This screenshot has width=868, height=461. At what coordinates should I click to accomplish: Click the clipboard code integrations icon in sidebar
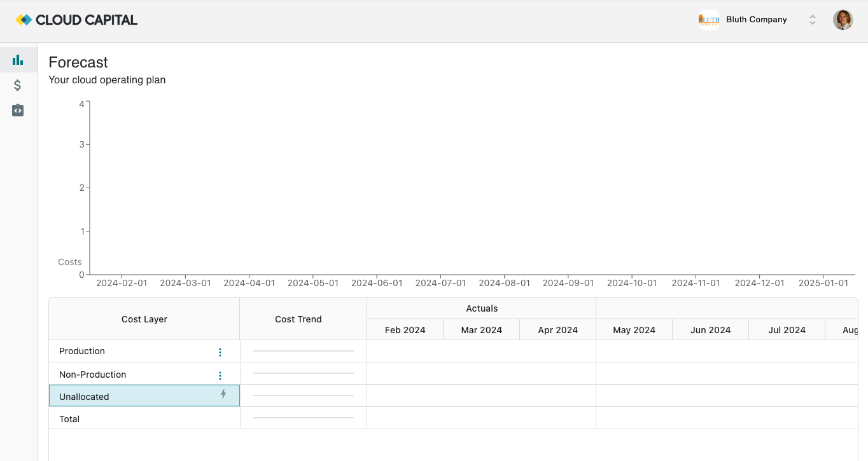pyautogui.click(x=17, y=110)
